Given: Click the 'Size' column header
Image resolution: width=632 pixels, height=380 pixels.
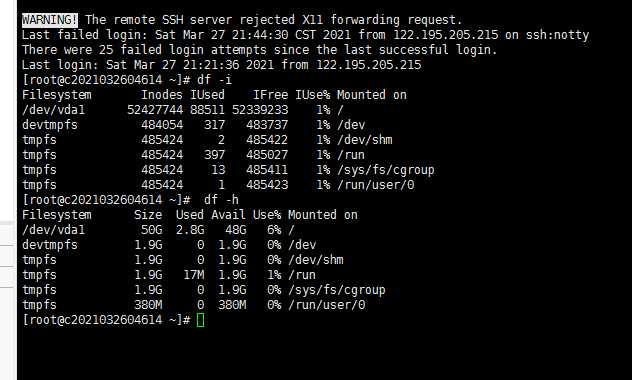Looking at the screenshot, I should pyautogui.click(x=148, y=215).
